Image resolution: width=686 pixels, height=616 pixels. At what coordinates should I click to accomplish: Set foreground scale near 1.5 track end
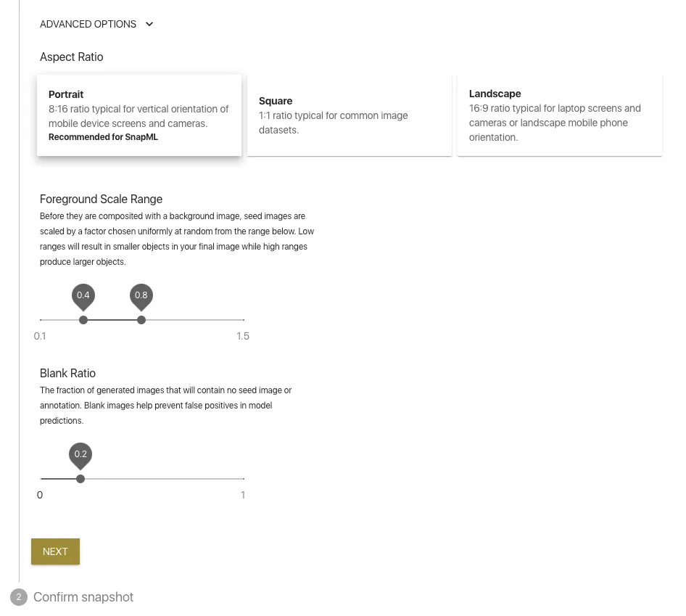click(x=243, y=320)
